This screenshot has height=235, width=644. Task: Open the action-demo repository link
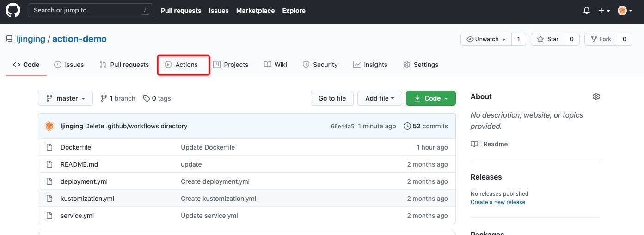pyautogui.click(x=80, y=39)
